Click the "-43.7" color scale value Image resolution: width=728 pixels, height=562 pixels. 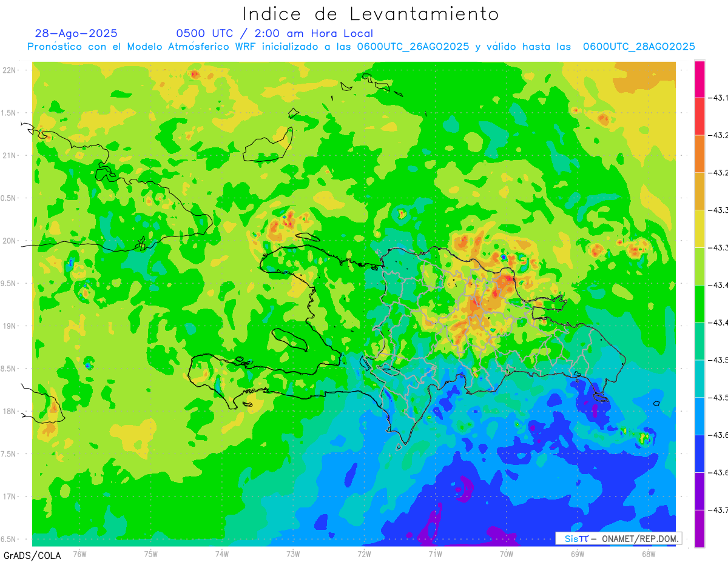(x=718, y=510)
